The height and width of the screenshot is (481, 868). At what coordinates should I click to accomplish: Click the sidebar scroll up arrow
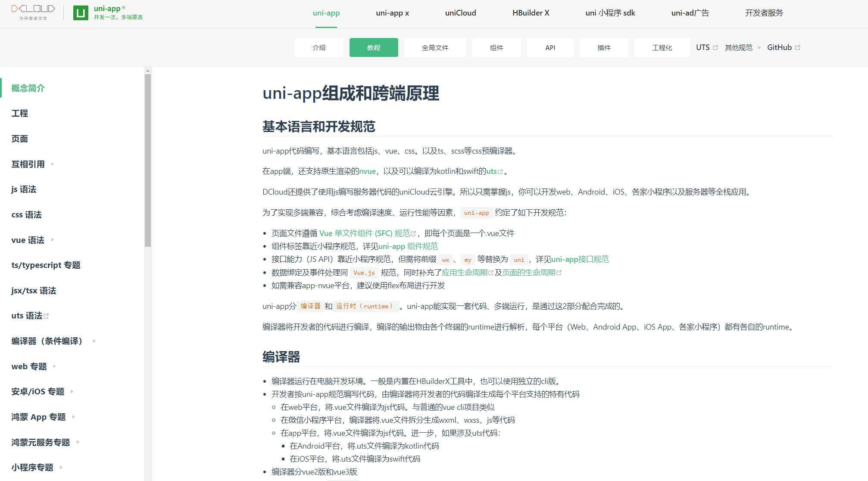pyautogui.click(x=148, y=70)
